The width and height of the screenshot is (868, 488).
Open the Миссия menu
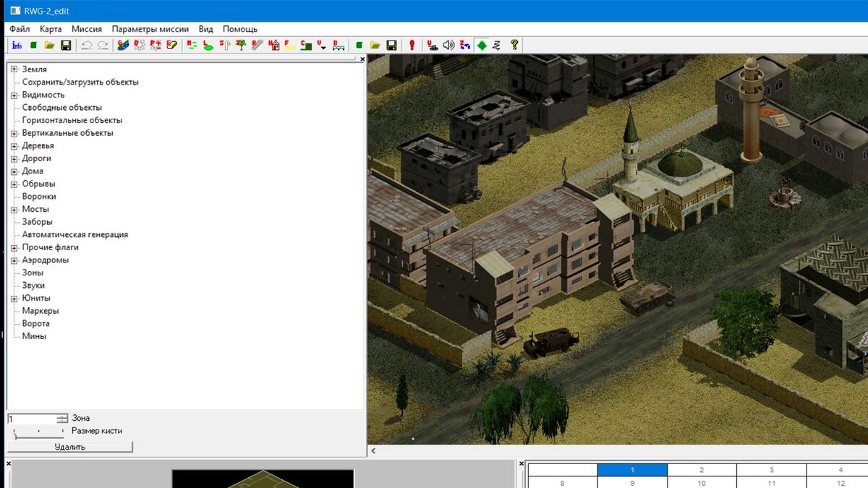(87, 29)
